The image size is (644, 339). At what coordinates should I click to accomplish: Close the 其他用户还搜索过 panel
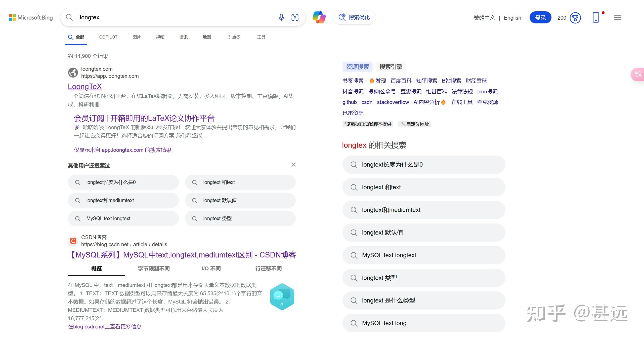(x=293, y=165)
